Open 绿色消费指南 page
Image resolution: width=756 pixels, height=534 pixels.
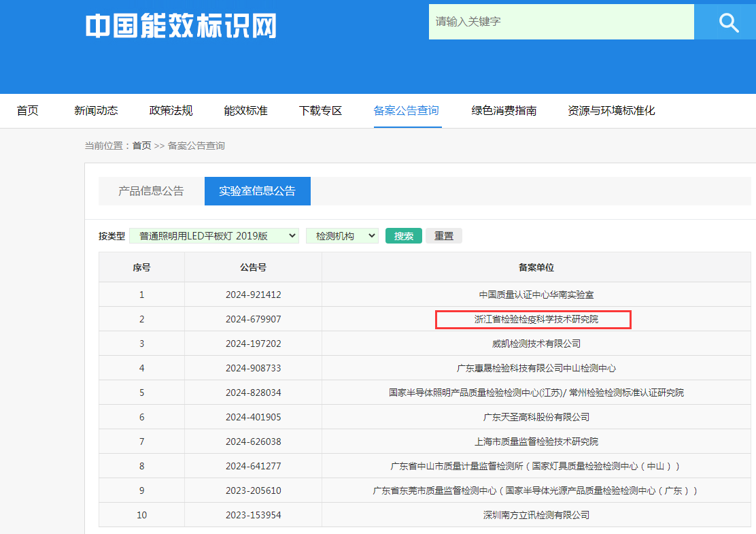pyautogui.click(x=504, y=111)
